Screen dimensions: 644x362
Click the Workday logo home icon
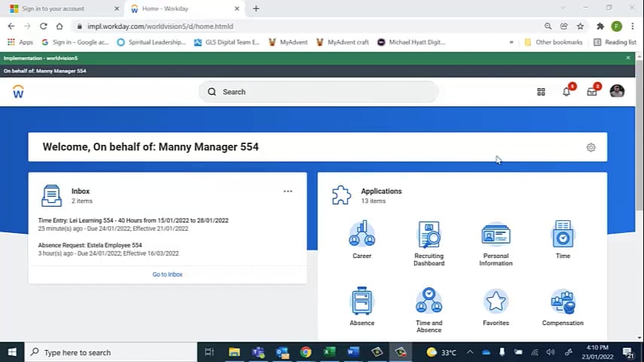coord(18,91)
